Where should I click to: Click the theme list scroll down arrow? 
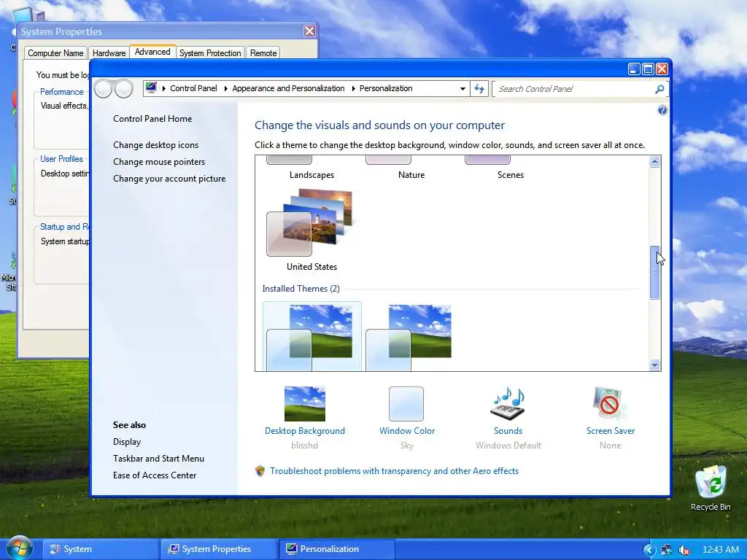654,365
